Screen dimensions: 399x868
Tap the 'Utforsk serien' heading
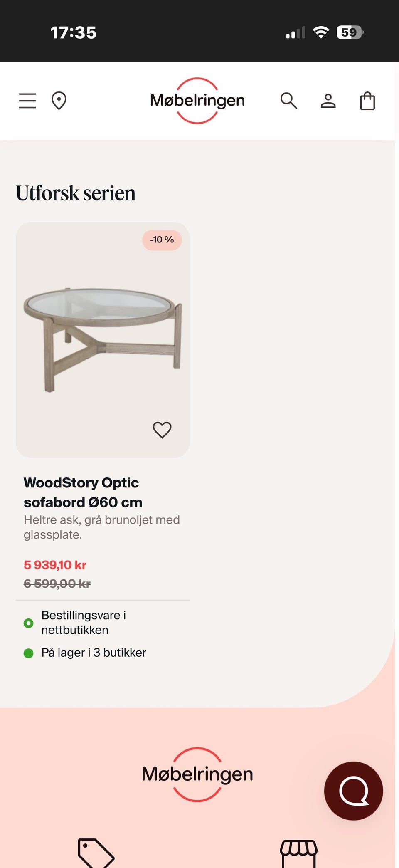coord(76,193)
